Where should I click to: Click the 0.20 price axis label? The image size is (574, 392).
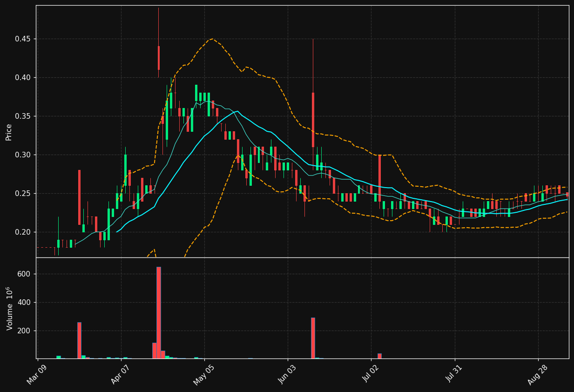23,232
